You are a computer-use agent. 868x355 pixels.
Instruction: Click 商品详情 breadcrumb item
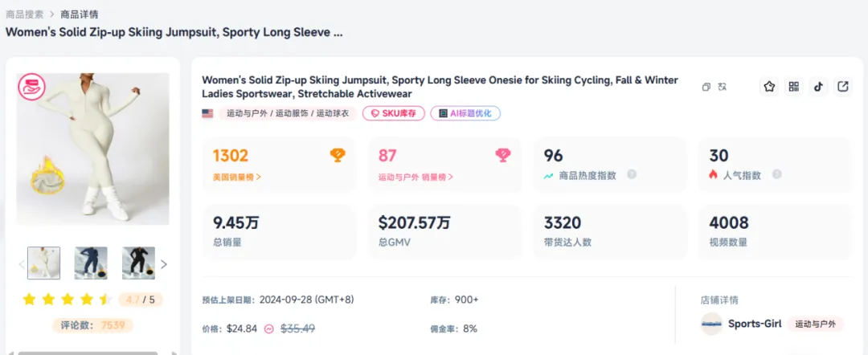[80, 14]
